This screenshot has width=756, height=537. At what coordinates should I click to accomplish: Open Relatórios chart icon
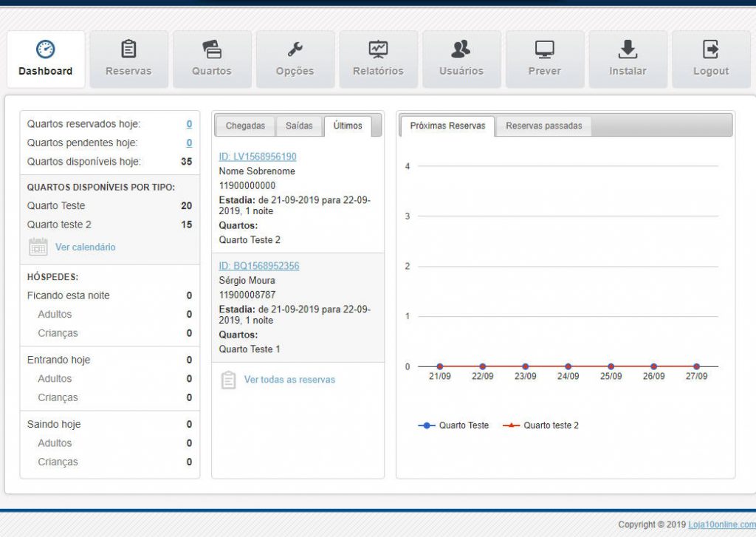[378, 49]
